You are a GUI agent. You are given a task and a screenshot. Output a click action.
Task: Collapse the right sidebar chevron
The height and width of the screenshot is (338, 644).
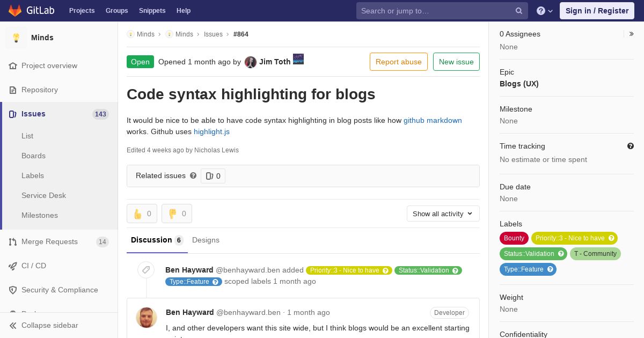pos(632,34)
